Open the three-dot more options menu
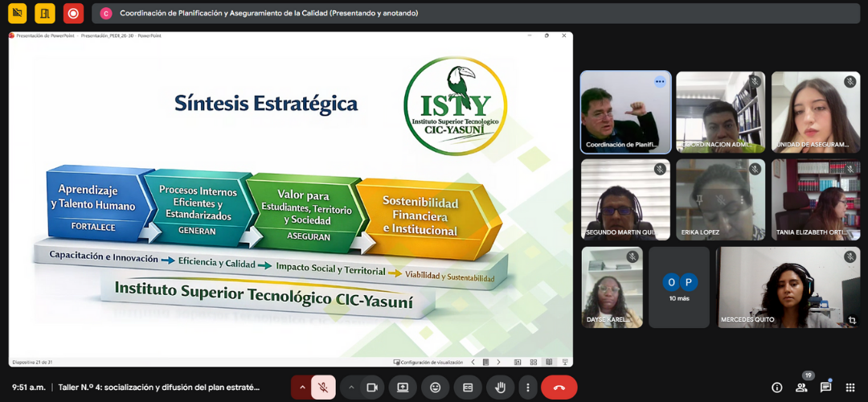This screenshot has height=402, width=868. [527, 388]
